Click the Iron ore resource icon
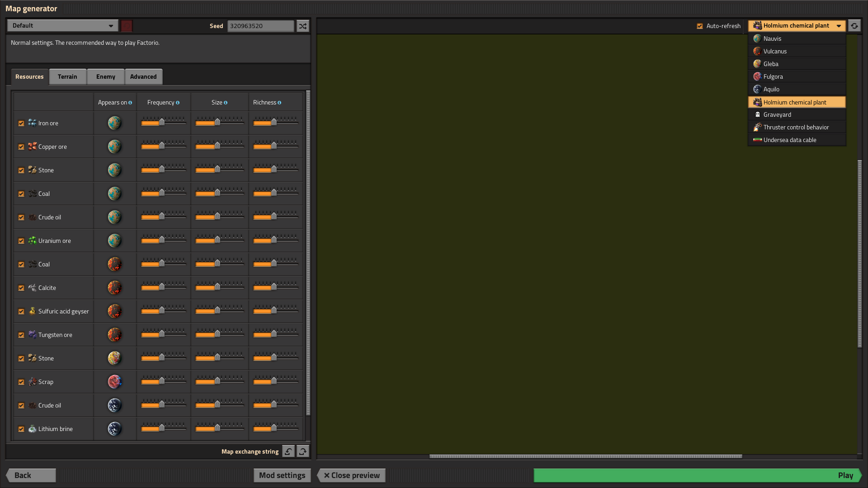The image size is (868, 488). [x=32, y=123]
